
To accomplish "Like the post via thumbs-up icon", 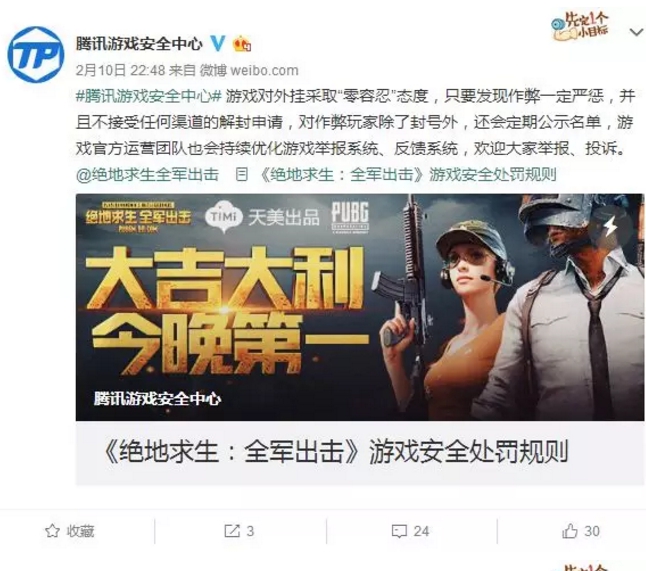I will tap(570, 531).
